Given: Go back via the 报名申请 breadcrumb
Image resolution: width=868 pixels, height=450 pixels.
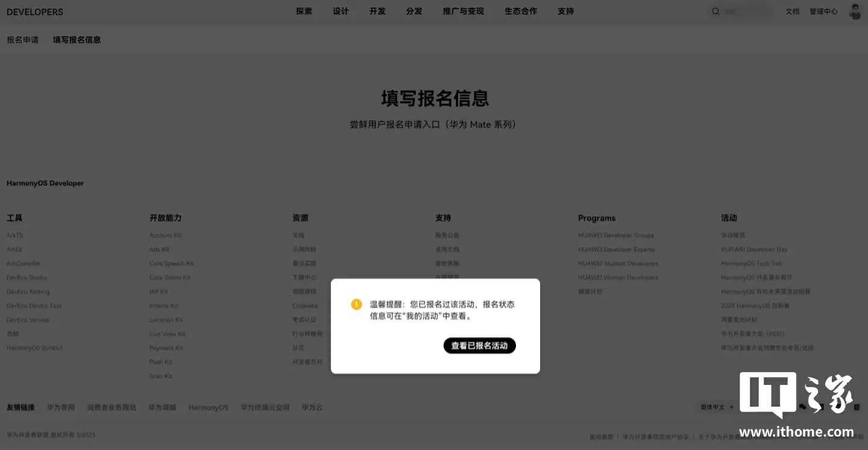Looking at the screenshot, I should coord(22,39).
